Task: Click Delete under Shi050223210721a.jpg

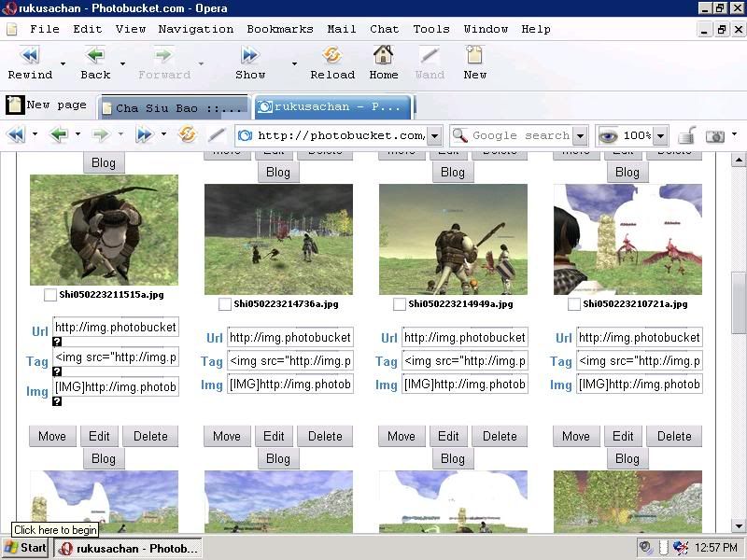Action: 674,436
